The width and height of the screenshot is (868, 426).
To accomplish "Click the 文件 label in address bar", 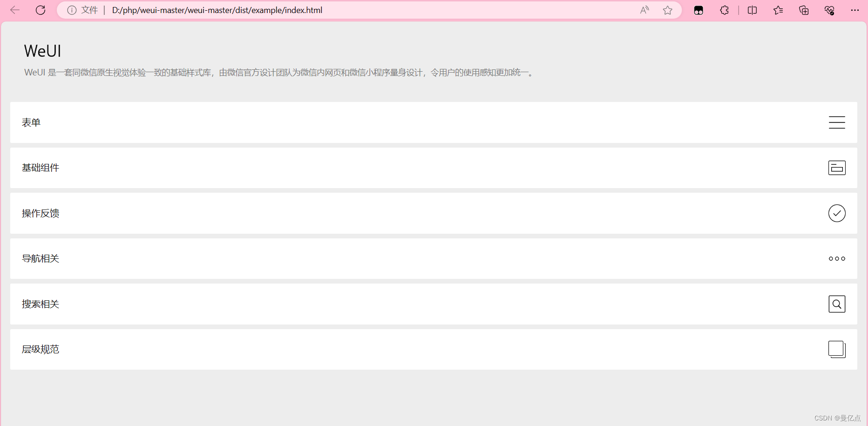I will 89,10.
